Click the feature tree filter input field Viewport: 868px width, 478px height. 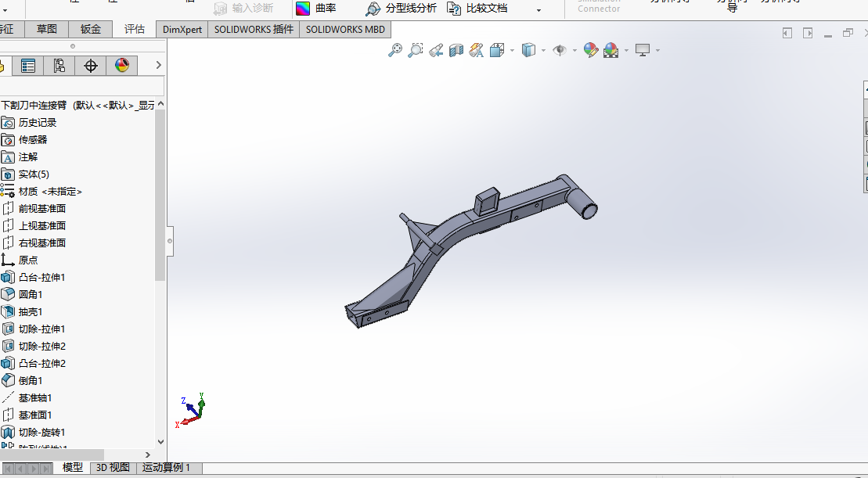pyautogui.click(x=82, y=86)
